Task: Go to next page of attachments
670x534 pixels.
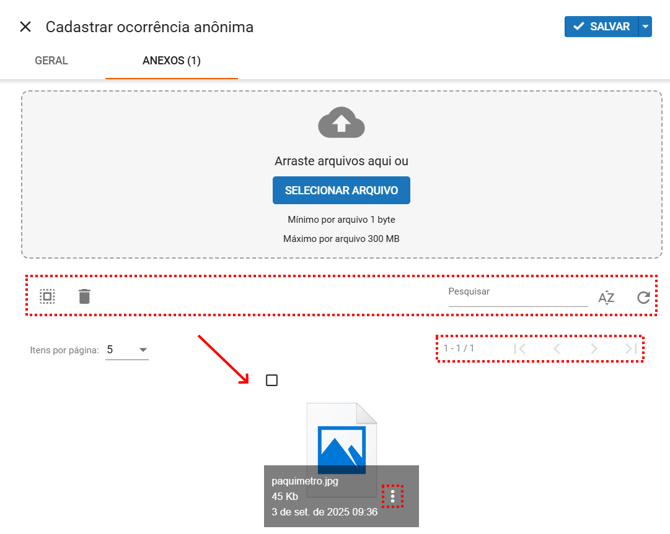Action: click(x=594, y=349)
